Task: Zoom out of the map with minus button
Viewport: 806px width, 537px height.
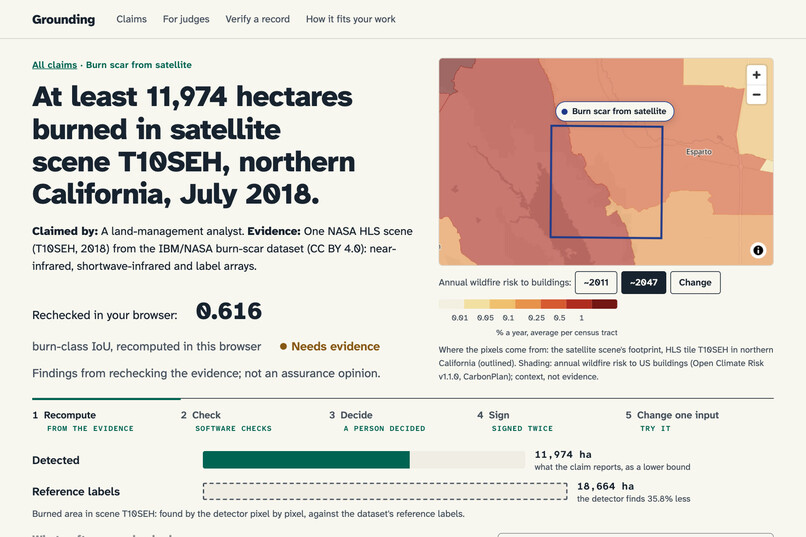Action: 756,95
